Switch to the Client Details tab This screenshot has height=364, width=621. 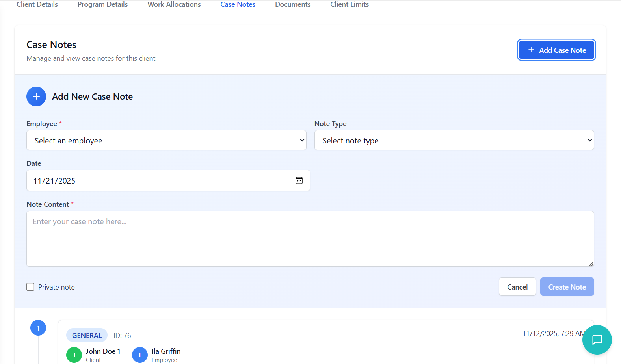tap(37, 5)
